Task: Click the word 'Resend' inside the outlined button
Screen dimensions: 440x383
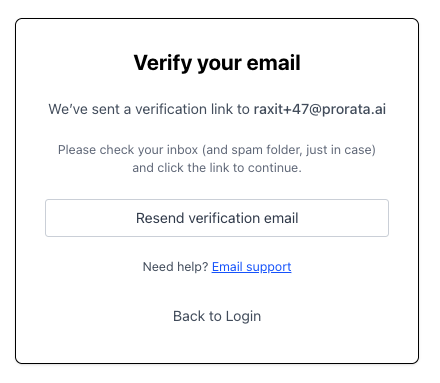Action: point(160,218)
